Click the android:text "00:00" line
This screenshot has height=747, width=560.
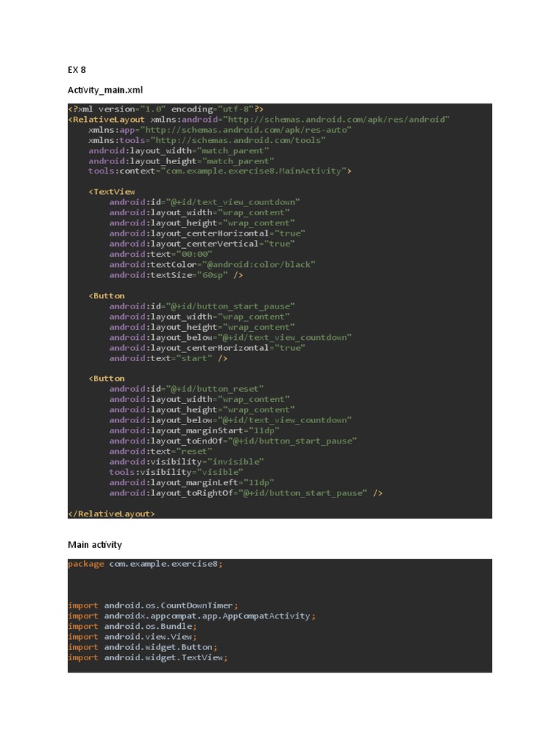tap(160, 254)
